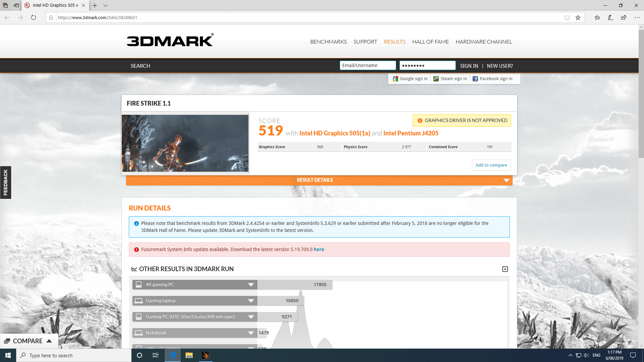Expand the RESULT DETAILS bar
This screenshot has width=644, height=362.
pos(319,180)
